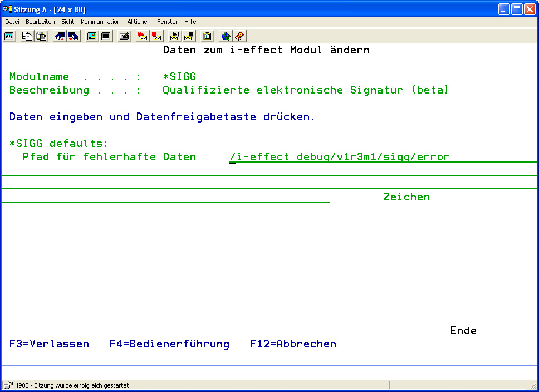The image size is (539, 392).
Task: Open the display setup toolbar icon
Action: (92, 36)
